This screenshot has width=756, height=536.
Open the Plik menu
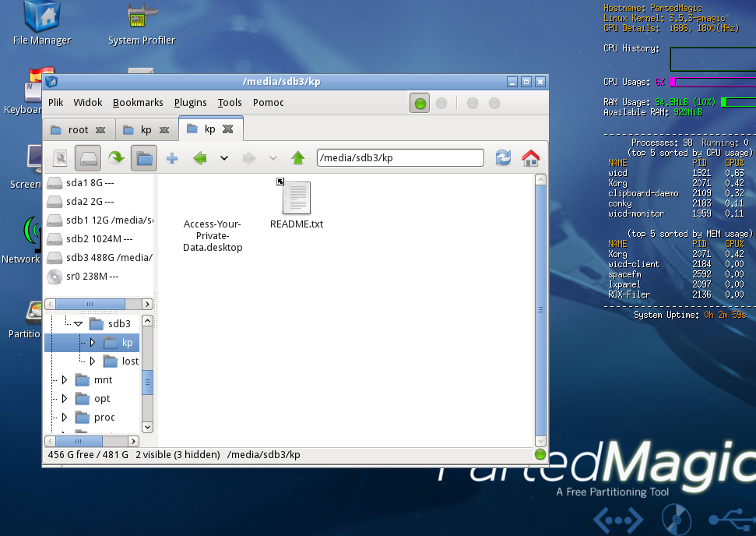(55, 102)
